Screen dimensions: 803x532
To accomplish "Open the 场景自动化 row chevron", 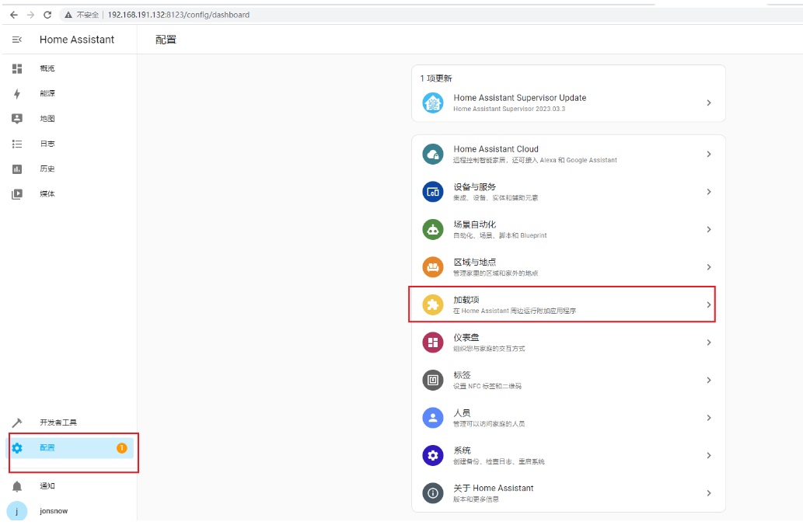I will tap(709, 229).
